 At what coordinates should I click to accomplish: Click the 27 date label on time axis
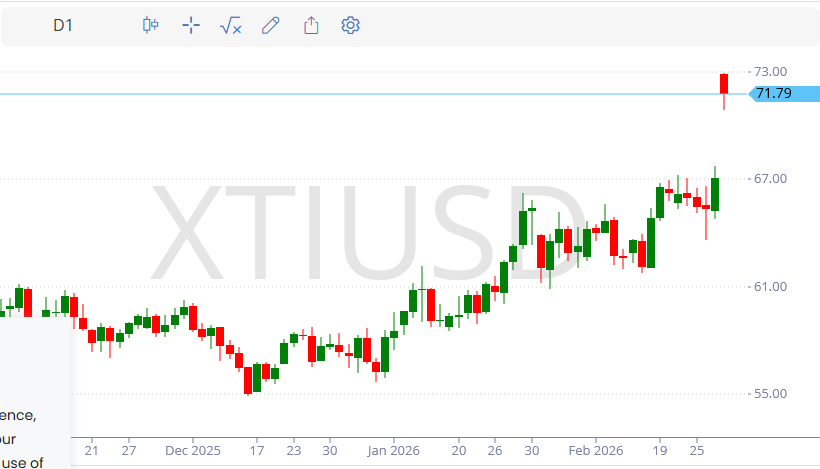pos(129,451)
